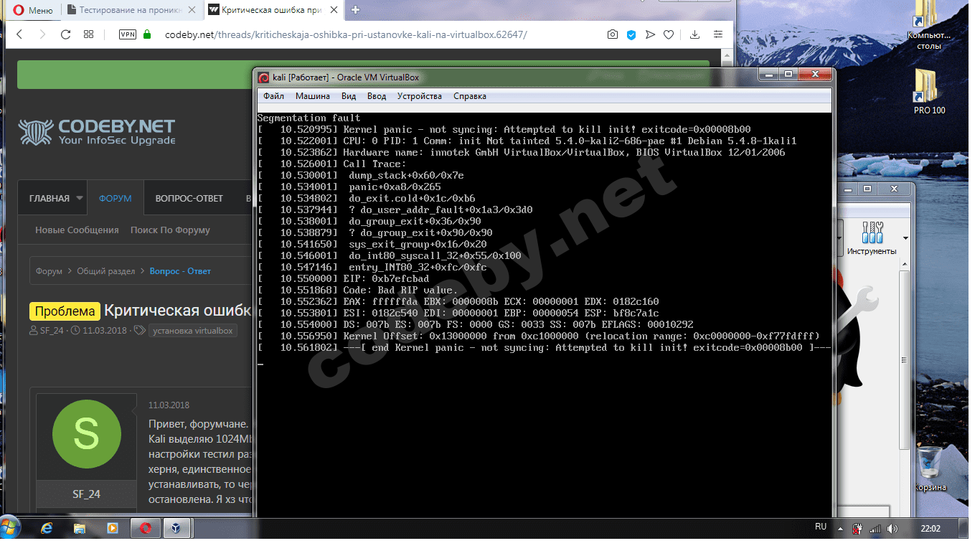
Task: Take a snapshot with the camera icon
Action: 612,34
